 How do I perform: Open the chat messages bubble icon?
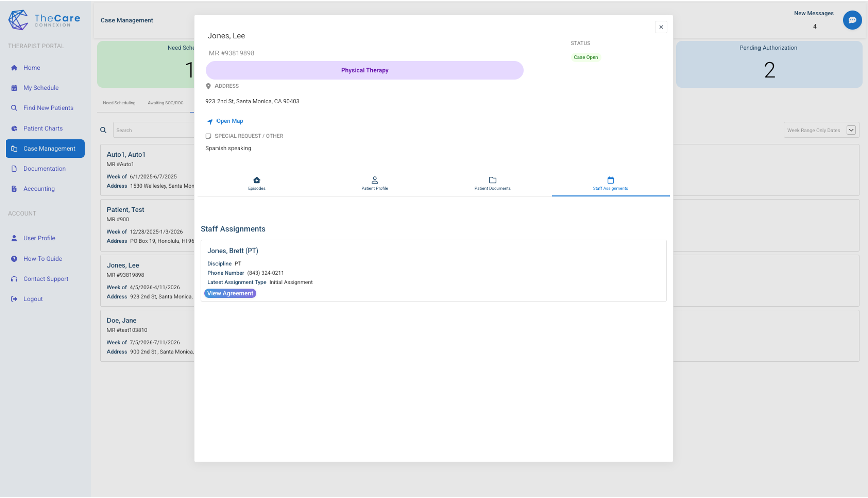click(852, 20)
